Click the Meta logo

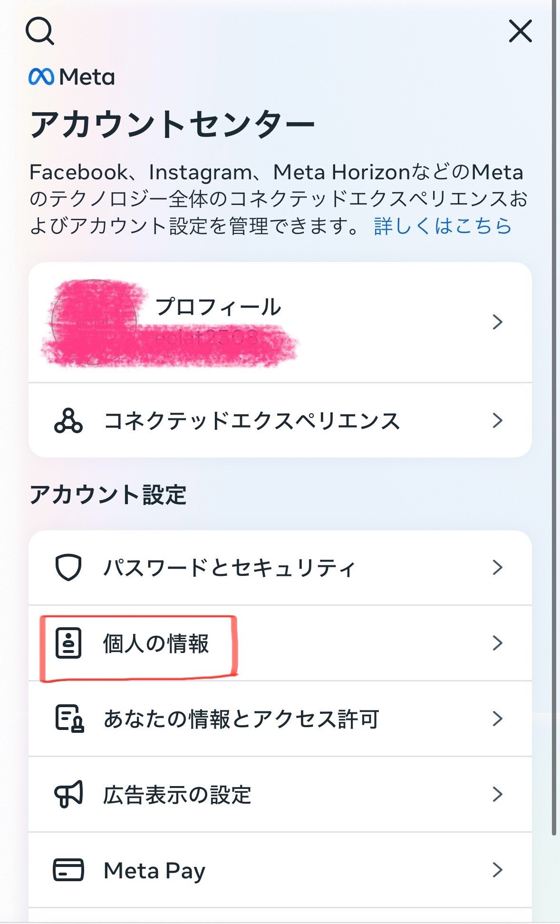[72, 77]
